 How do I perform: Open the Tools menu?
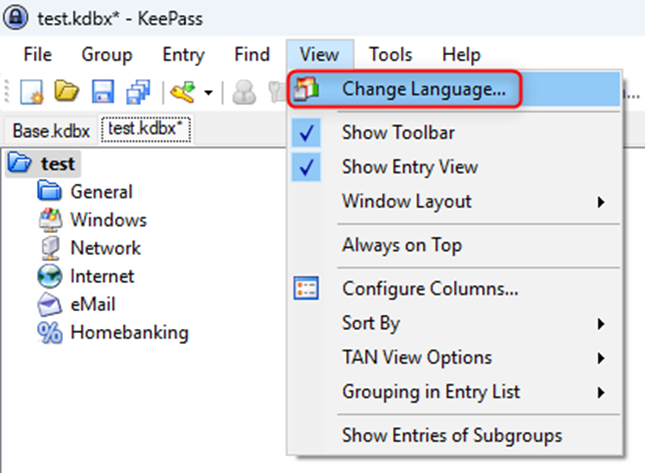coord(390,55)
